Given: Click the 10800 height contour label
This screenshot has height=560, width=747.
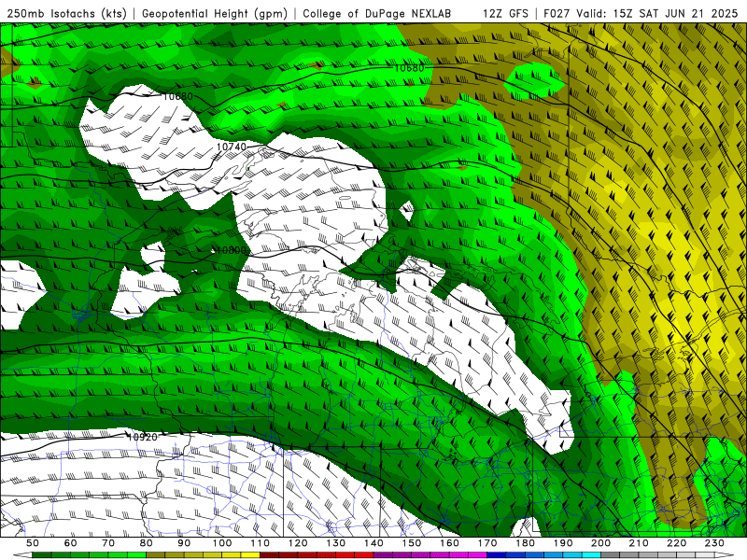Looking at the screenshot, I should pos(231,250).
